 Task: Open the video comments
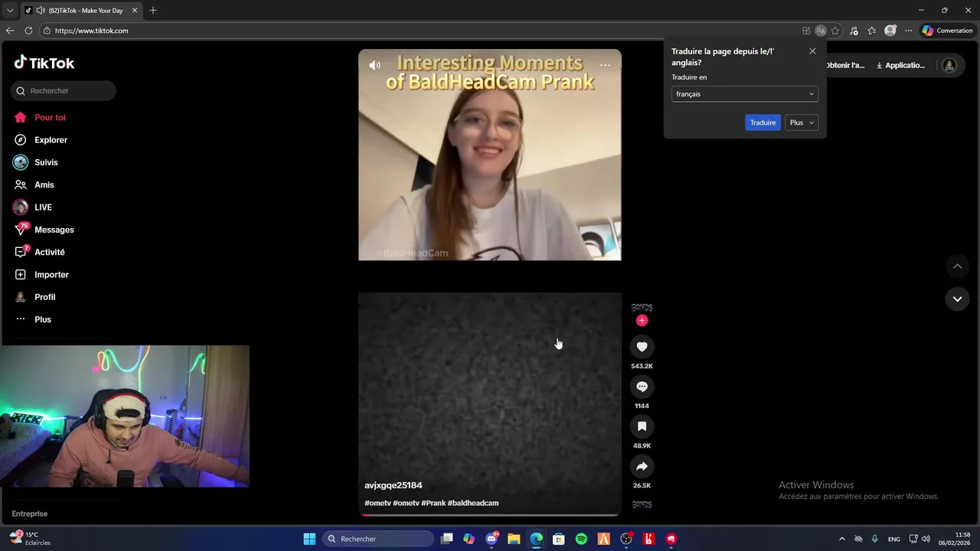coord(642,386)
